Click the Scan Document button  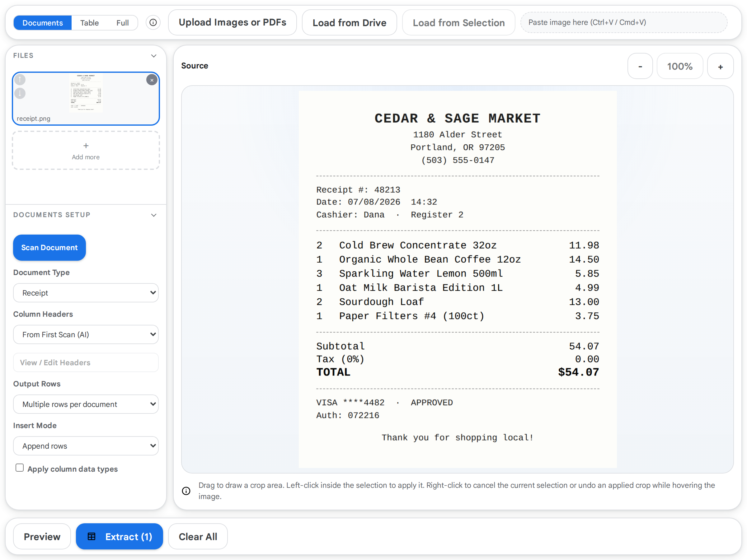click(x=49, y=247)
